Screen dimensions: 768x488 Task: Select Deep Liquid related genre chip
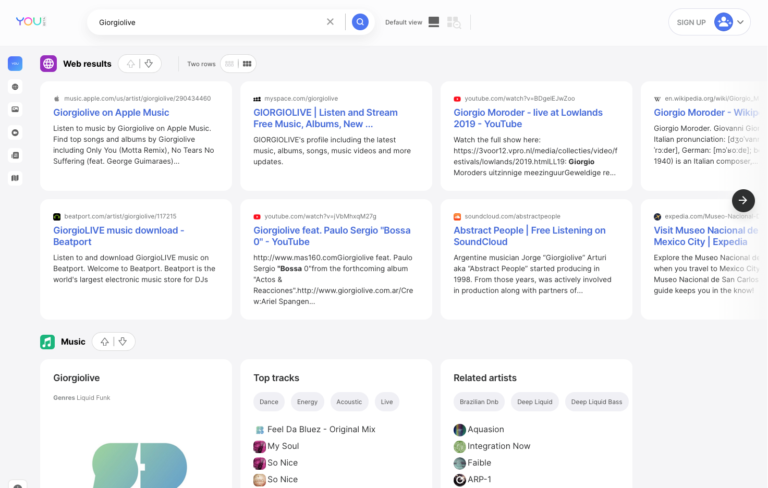tap(535, 402)
